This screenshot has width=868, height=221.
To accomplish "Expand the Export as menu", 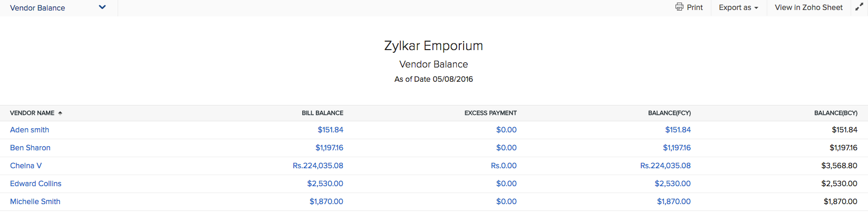I will (738, 7).
